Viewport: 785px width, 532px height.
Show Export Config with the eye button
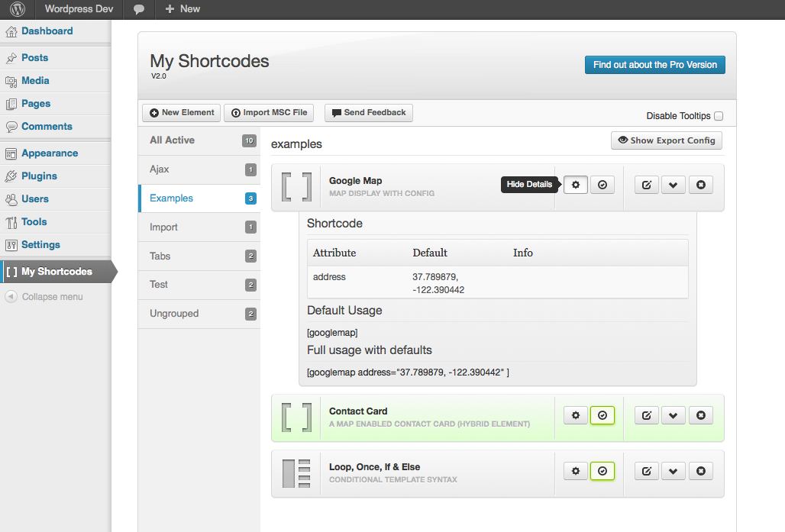[x=667, y=140]
